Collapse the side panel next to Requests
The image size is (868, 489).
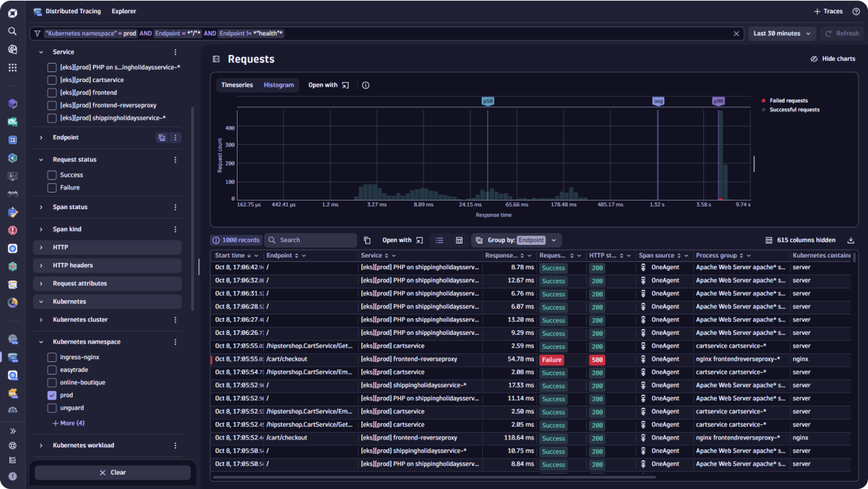216,59
